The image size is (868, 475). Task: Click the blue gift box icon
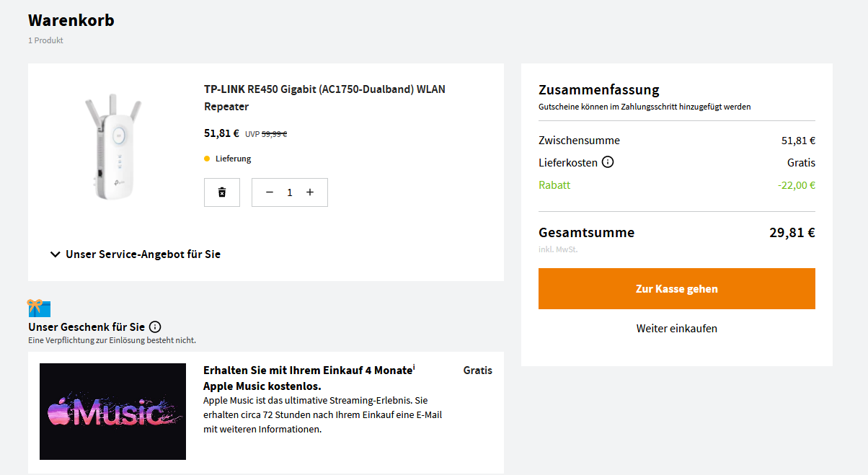39,308
